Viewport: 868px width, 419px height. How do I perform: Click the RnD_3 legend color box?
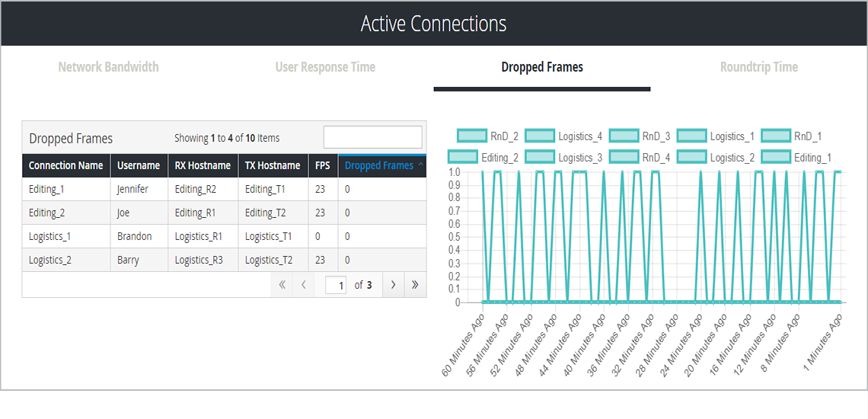tap(624, 136)
